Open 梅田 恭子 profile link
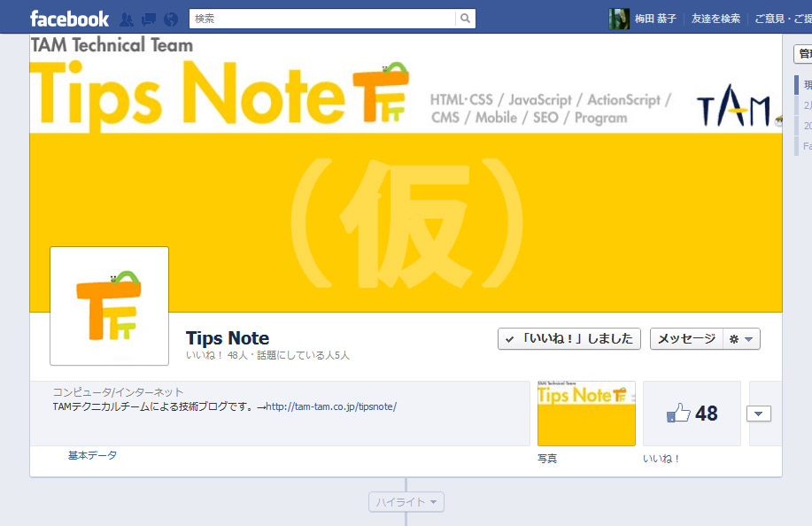This screenshot has height=526, width=812. [x=655, y=19]
